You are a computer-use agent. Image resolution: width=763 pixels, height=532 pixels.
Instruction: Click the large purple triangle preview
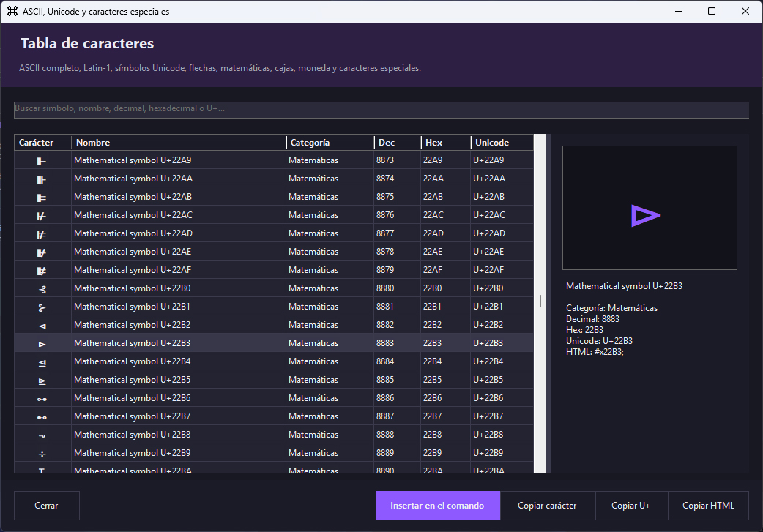(646, 216)
